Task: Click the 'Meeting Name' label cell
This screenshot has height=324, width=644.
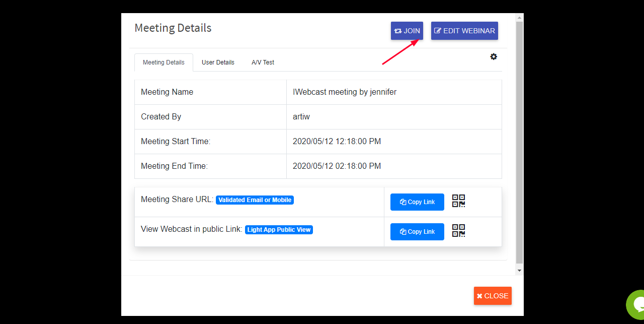Action: point(210,92)
